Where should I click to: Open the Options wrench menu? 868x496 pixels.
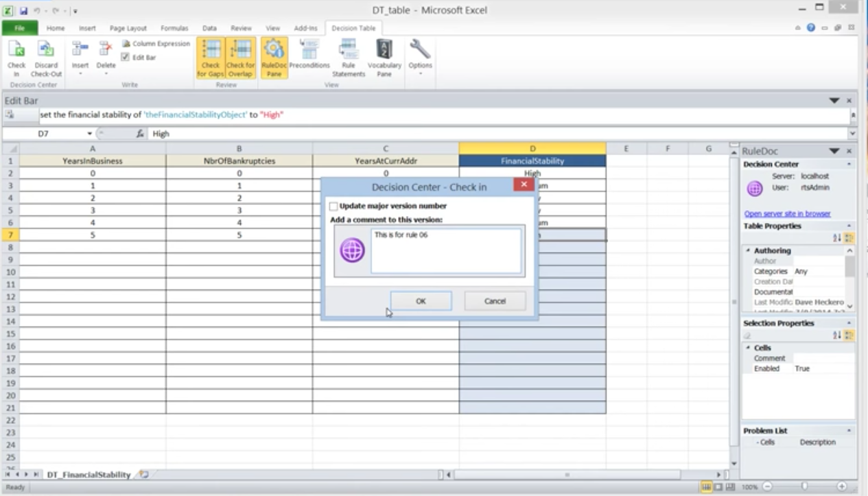(420, 58)
